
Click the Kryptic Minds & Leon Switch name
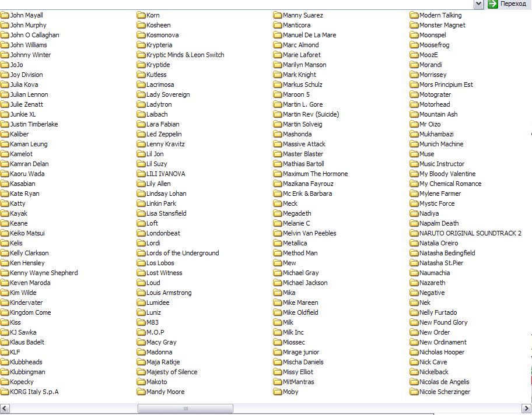pos(185,55)
